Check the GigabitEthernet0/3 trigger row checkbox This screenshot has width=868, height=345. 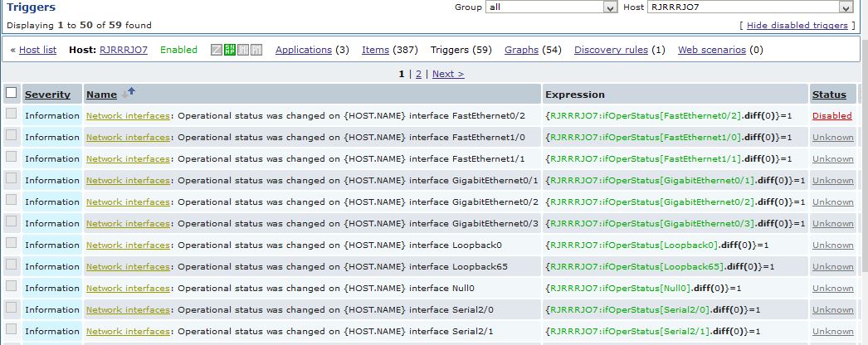(x=11, y=221)
